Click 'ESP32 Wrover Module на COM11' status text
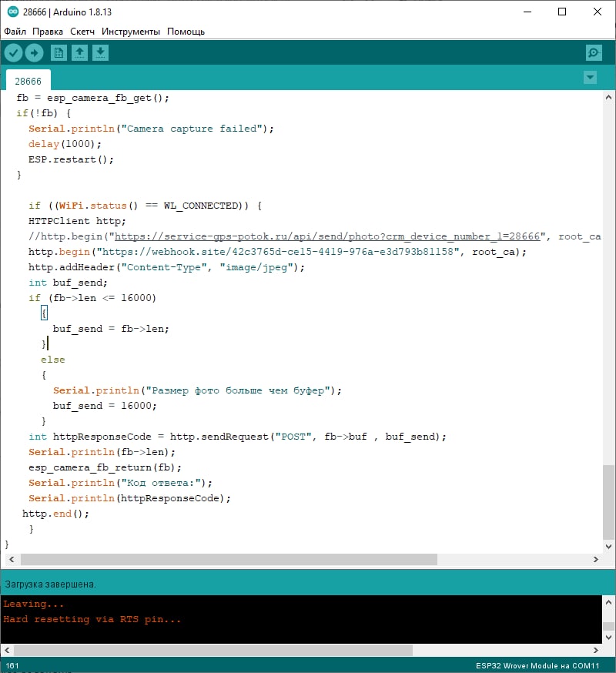The width and height of the screenshot is (616, 673). [x=537, y=666]
